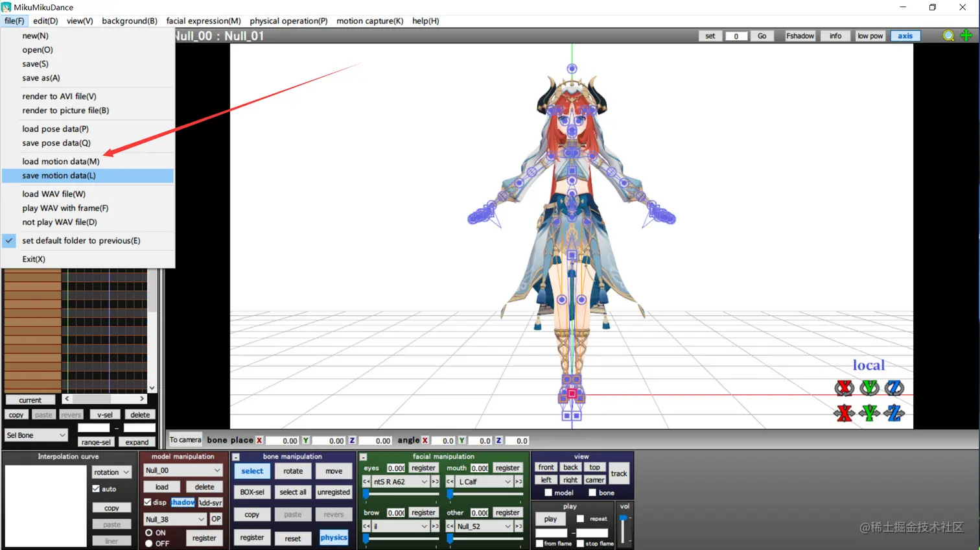The width and height of the screenshot is (980, 550).
Task: Click the axis toggle button
Action: click(905, 36)
